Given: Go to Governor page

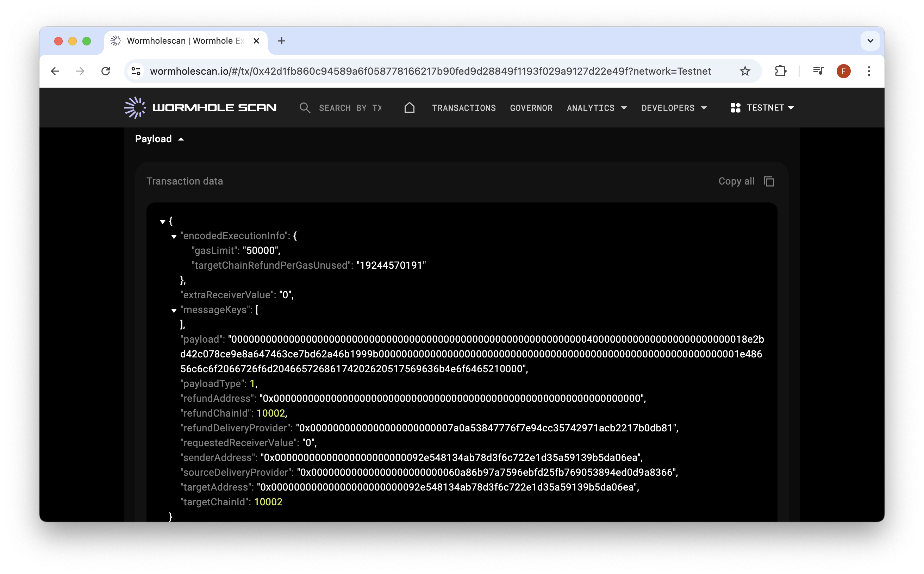Looking at the screenshot, I should click(531, 108).
